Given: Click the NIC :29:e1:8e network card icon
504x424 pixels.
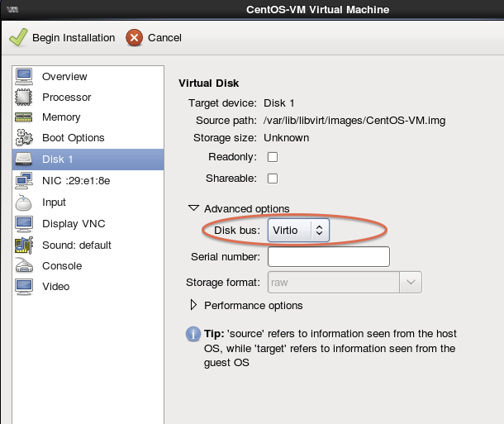Looking at the screenshot, I should [25, 179].
